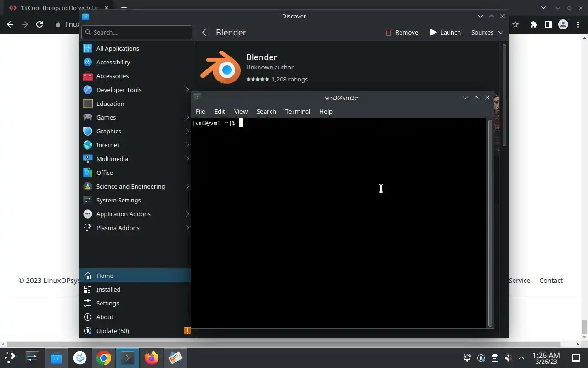Open the terminal File menu
Screen dimensions: 588x368
tap(200, 111)
